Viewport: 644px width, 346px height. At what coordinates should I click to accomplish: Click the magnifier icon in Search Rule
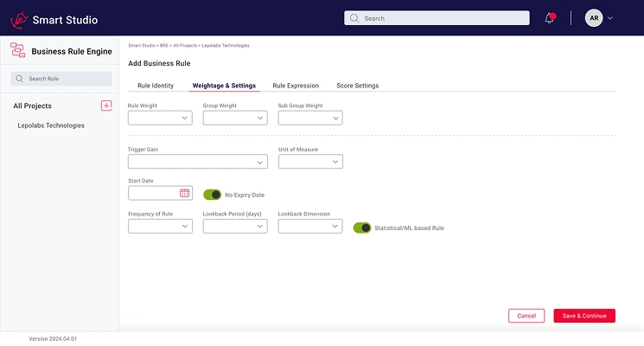click(x=20, y=79)
